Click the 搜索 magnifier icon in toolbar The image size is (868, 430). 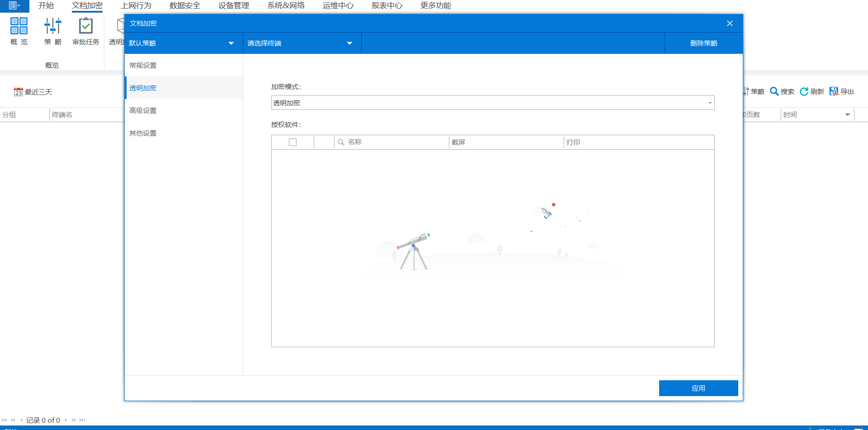coord(774,91)
